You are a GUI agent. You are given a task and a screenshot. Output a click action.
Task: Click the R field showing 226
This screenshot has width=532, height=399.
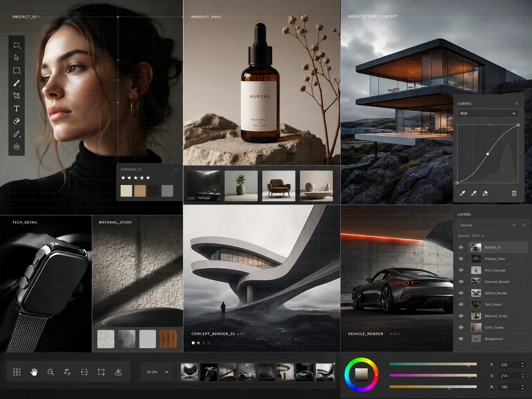click(512, 364)
